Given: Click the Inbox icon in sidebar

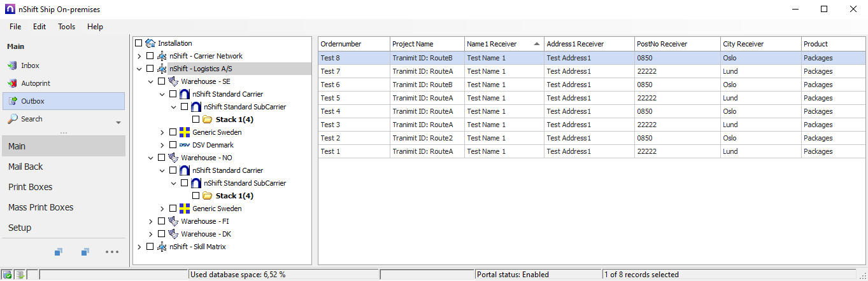Looking at the screenshot, I should coord(12,65).
